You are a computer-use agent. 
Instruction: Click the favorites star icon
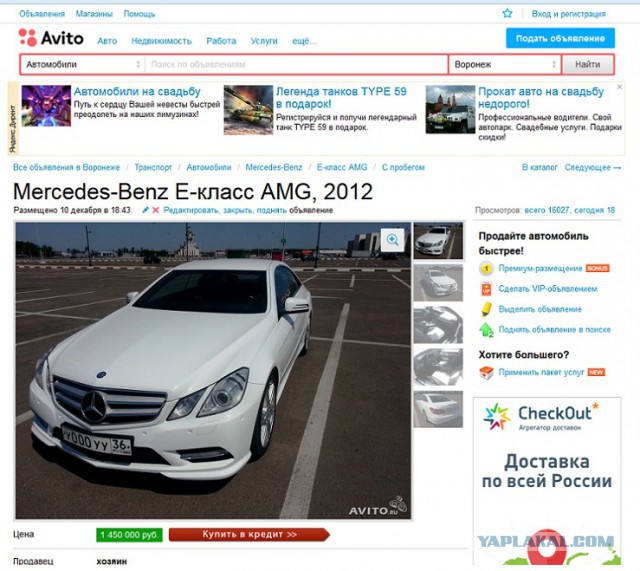click(507, 13)
